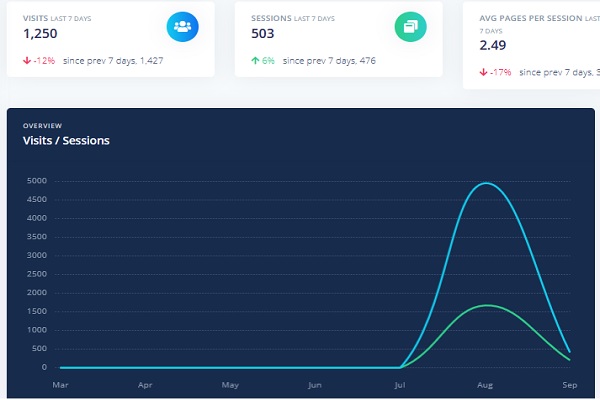Click the 3000 y-axis label
Image resolution: width=600 pixels, height=400 pixels.
tap(37, 255)
